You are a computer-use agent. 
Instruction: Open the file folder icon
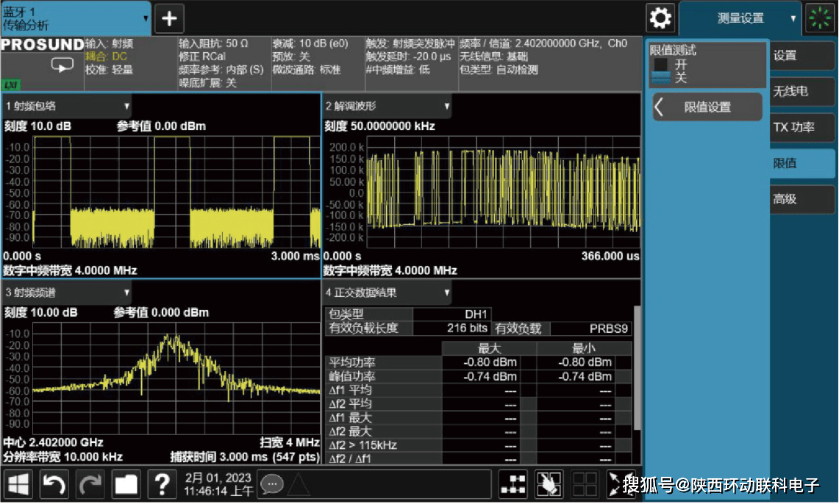click(126, 484)
